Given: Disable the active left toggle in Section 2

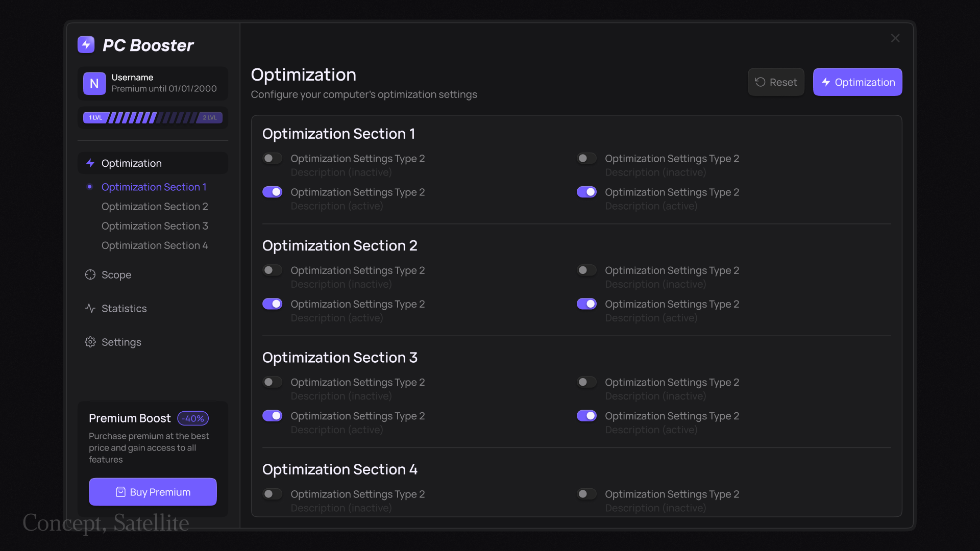Looking at the screenshot, I should coord(272,304).
